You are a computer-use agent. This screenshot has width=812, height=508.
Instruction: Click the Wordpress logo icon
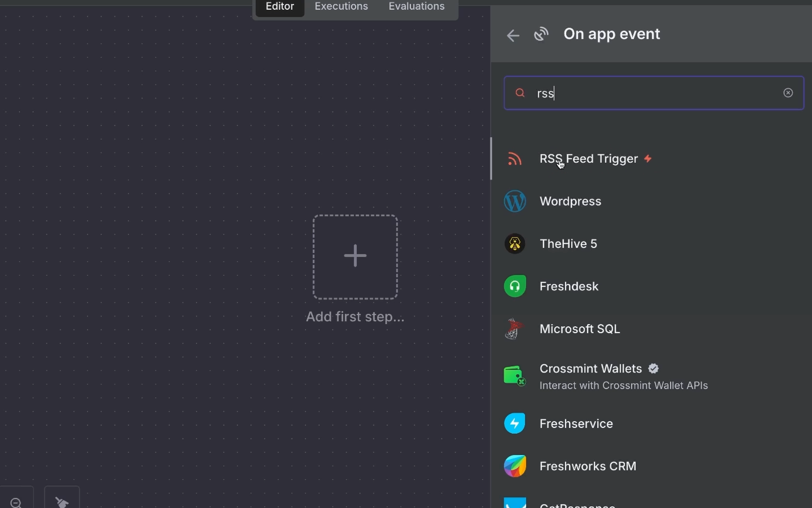pyautogui.click(x=515, y=201)
